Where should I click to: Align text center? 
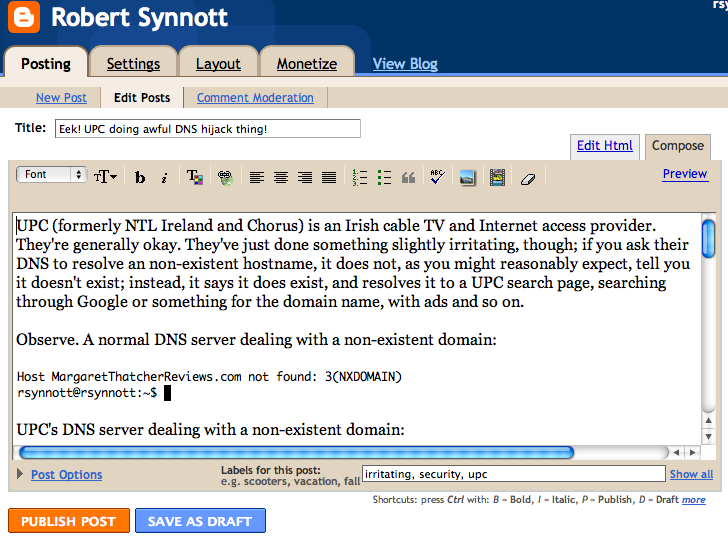point(281,177)
